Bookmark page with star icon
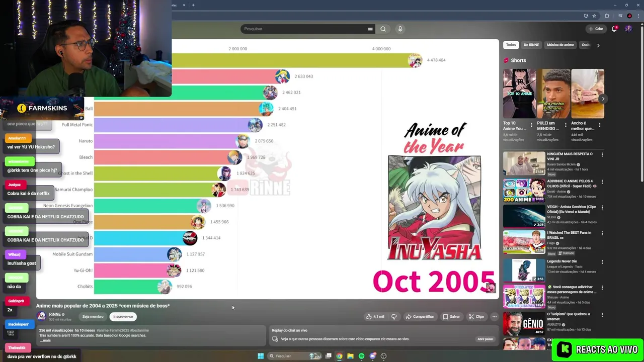The width and height of the screenshot is (644, 362). pos(594,16)
